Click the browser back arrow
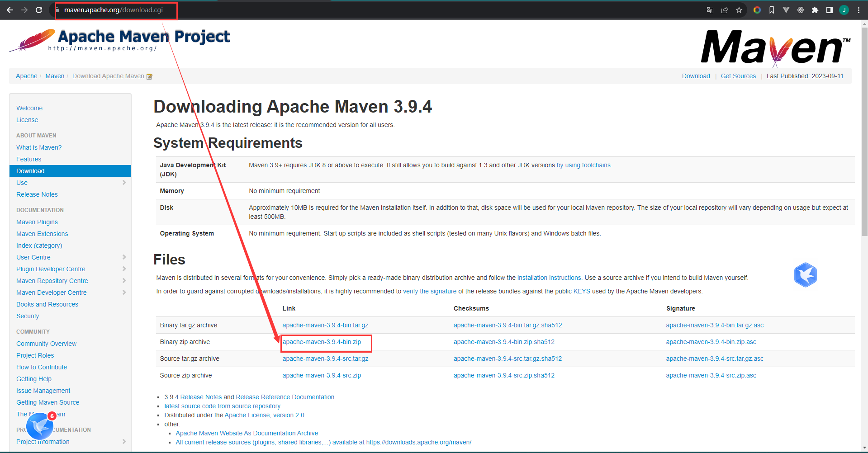Viewport: 868px width, 453px height. click(10, 10)
